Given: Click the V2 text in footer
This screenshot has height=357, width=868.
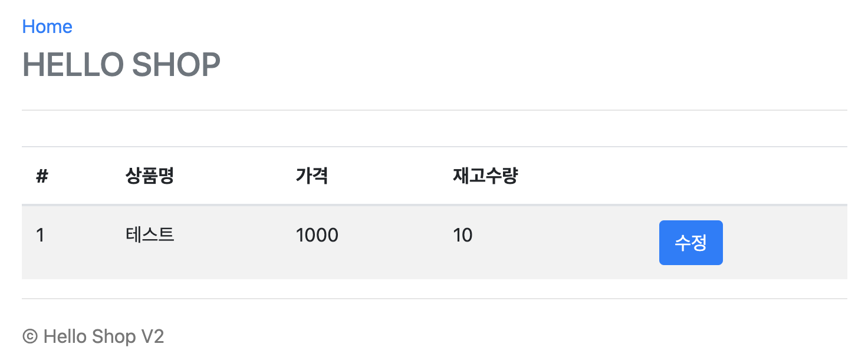Looking at the screenshot, I should tap(152, 336).
